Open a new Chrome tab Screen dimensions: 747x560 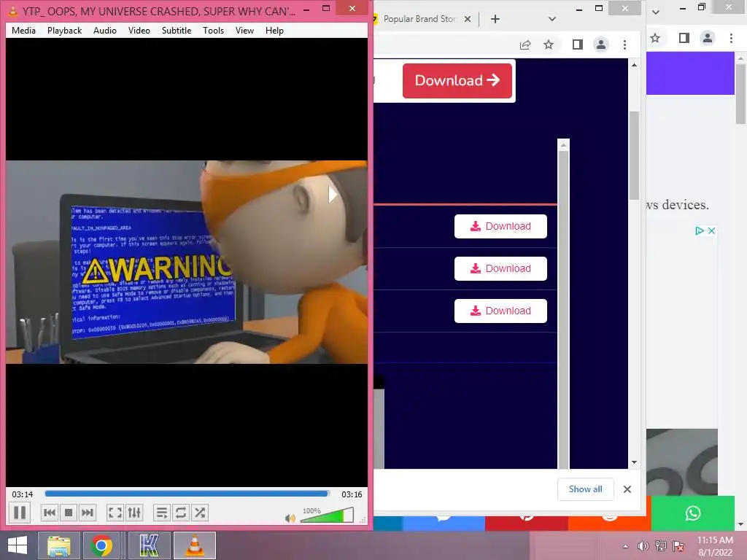(x=495, y=19)
